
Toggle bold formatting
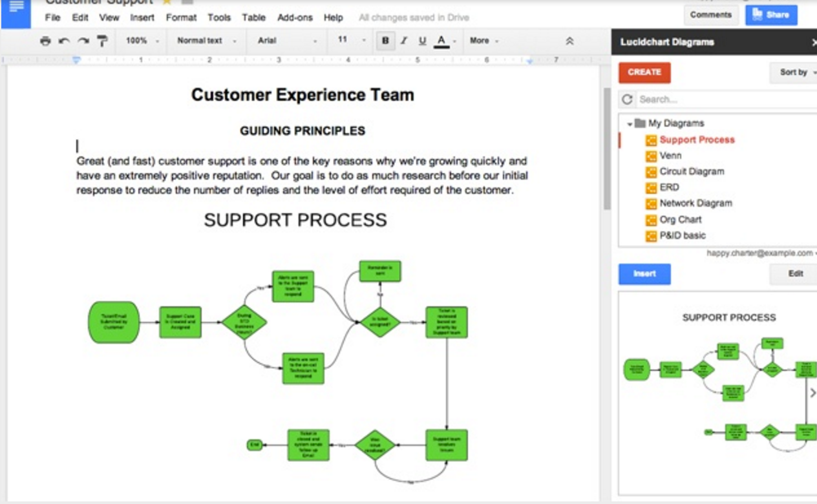click(x=385, y=41)
